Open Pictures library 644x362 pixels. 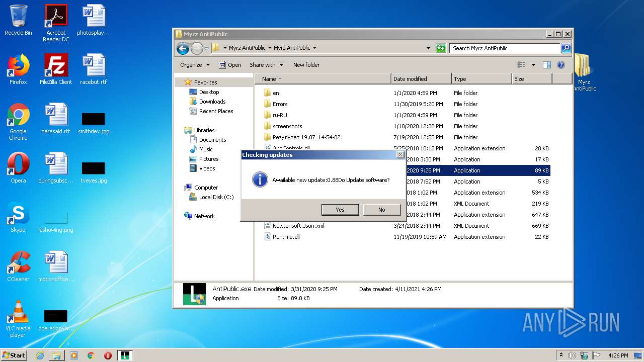pos(208,159)
